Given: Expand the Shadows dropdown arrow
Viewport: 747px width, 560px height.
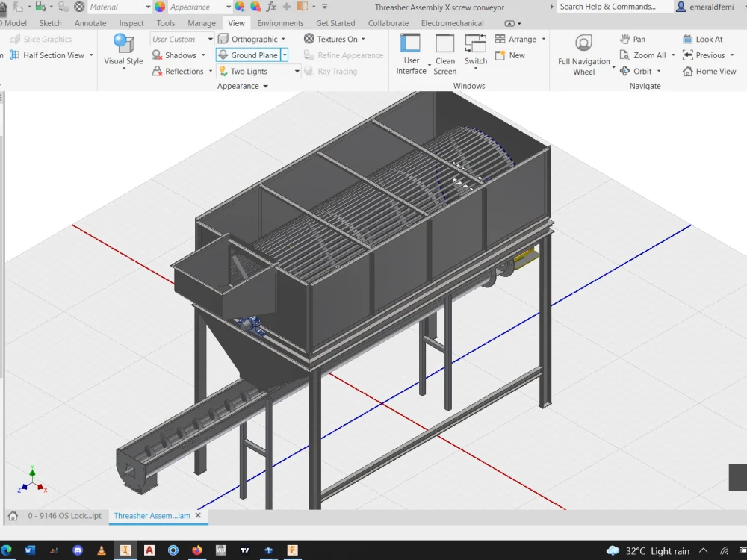Looking at the screenshot, I should [x=203, y=55].
